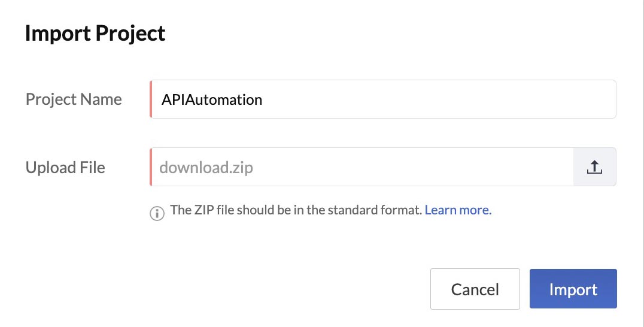The width and height of the screenshot is (644, 327).
Task: Click the Upload File label
Action: pyautogui.click(x=65, y=168)
